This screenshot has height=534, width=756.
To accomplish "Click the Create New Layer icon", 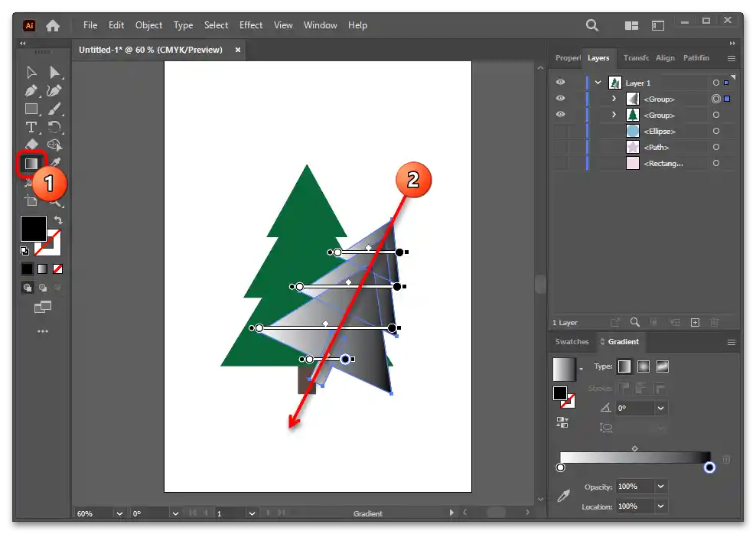I will pos(695,323).
